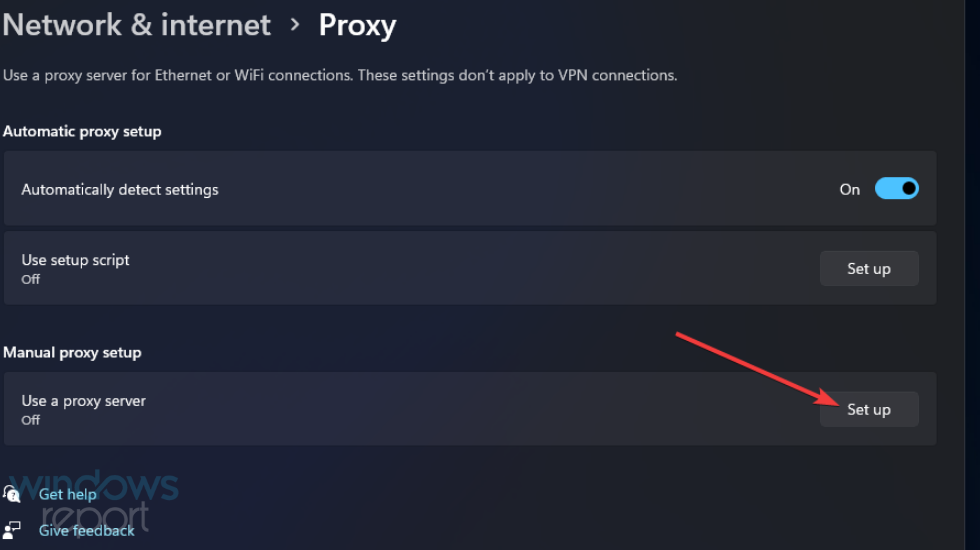Viewport: 980px width, 550px height.
Task: Select the Automatically detect settings label
Action: (120, 189)
